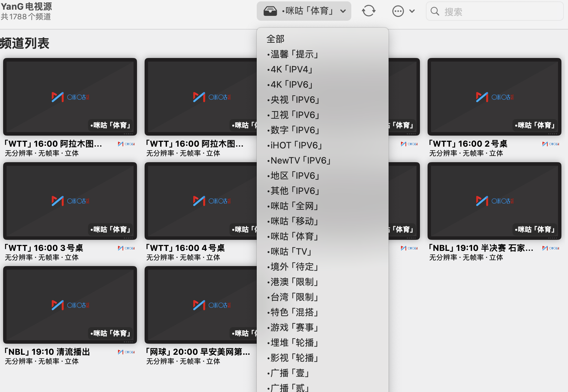This screenshot has width=568, height=392.
Task: Select •港澳「限制」 category
Action: click(x=323, y=282)
